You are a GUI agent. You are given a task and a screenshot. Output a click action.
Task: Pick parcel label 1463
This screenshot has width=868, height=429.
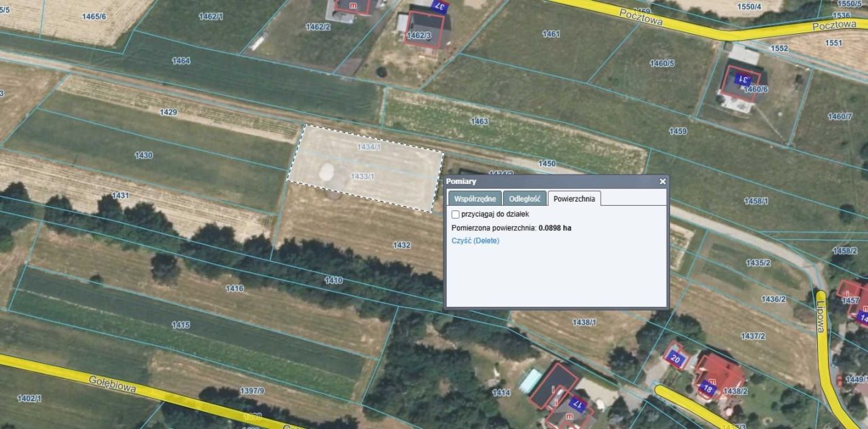479,121
